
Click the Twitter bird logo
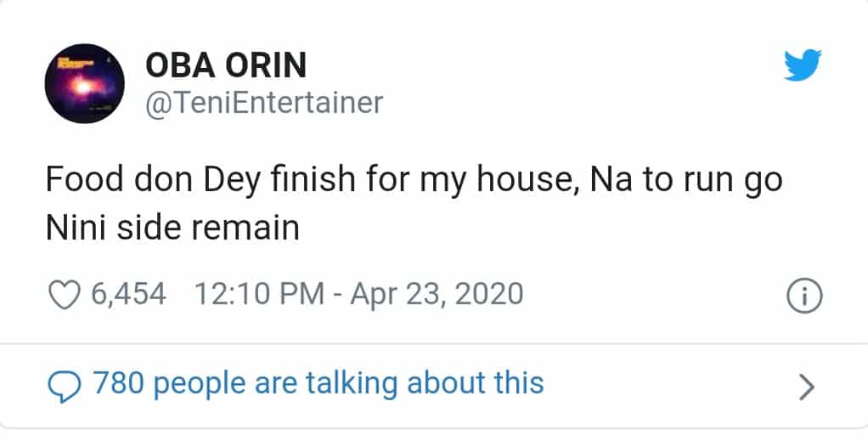[x=803, y=65]
